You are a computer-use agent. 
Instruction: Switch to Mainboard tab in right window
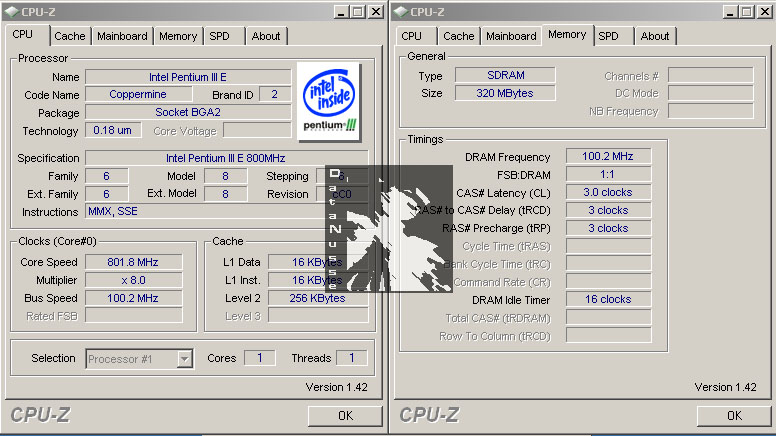tap(511, 36)
